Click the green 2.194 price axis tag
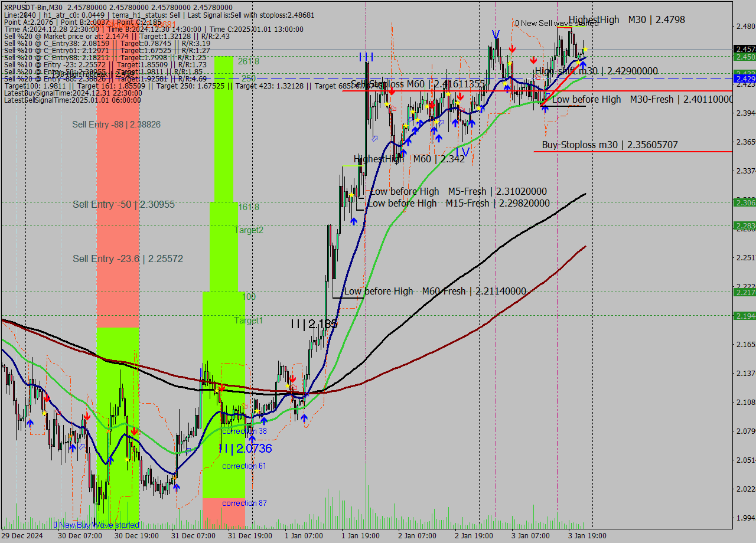Image resolution: width=756 pixels, height=543 pixels. click(x=744, y=316)
